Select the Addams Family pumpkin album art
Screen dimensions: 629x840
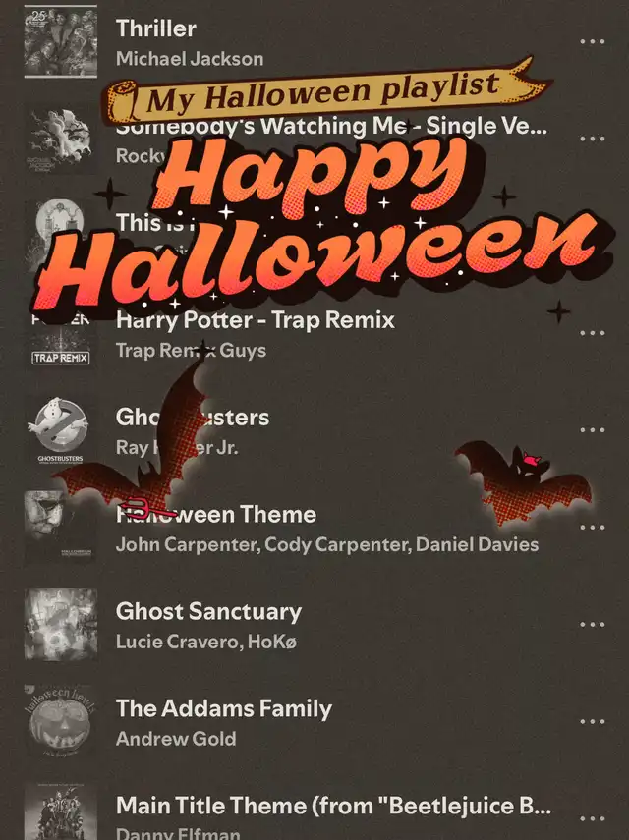(61, 721)
